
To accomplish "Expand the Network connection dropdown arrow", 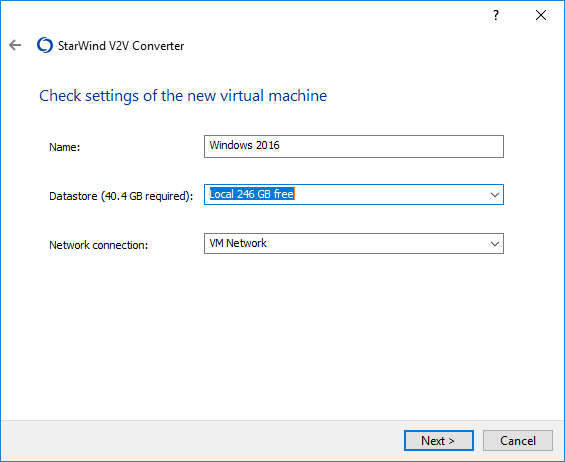I will coord(495,244).
